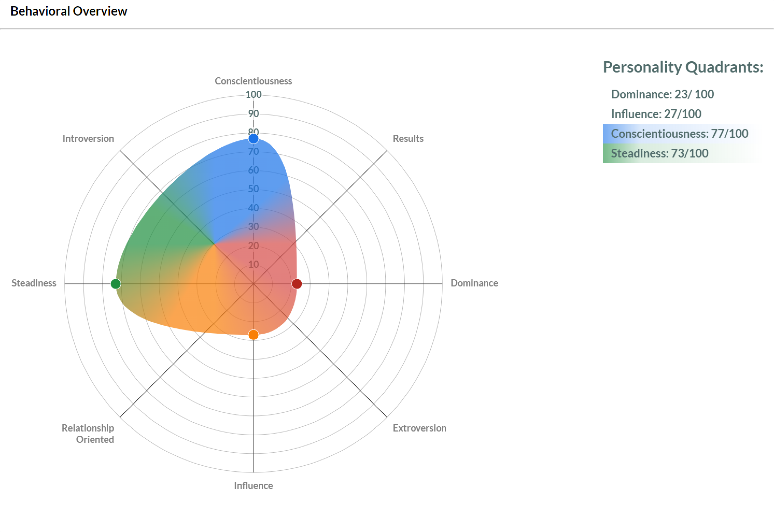Click the Dominance axis label beside chart
The width and height of the screenshot is (774, 532).
[x=474, y=283]
